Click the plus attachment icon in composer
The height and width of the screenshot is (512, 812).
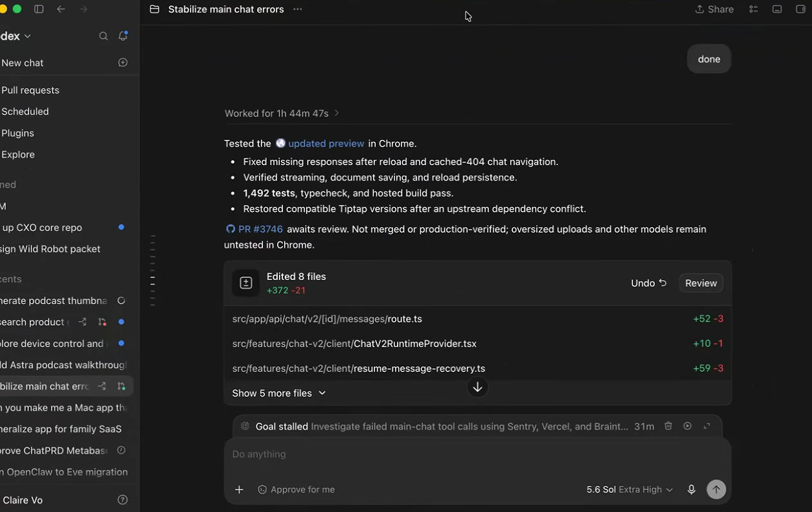(x=239, y=489)
